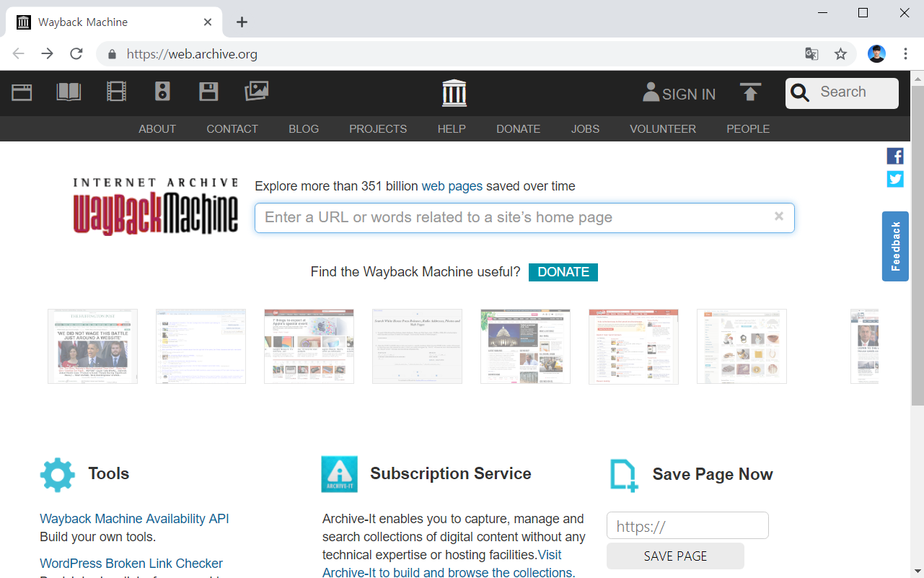924x578 pixels.
Task: Open the product grid thumbnail
Action: click(742, 346)
